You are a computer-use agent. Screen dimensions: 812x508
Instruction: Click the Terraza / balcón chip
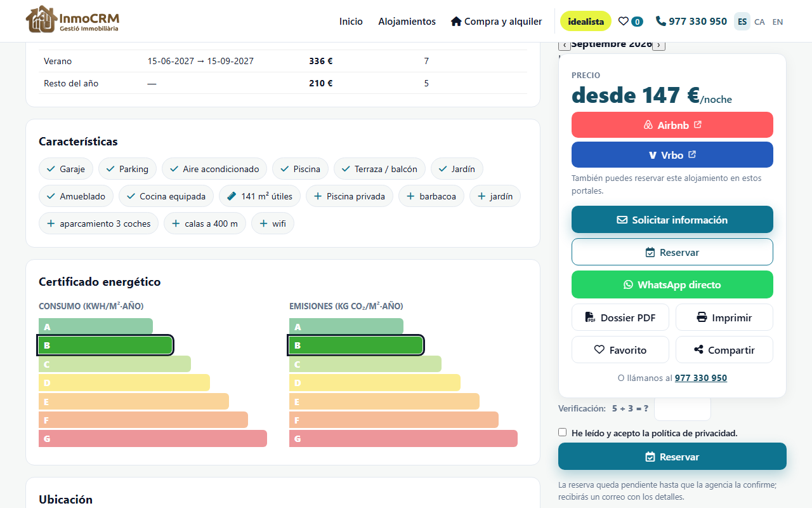[x=379, y=169]
